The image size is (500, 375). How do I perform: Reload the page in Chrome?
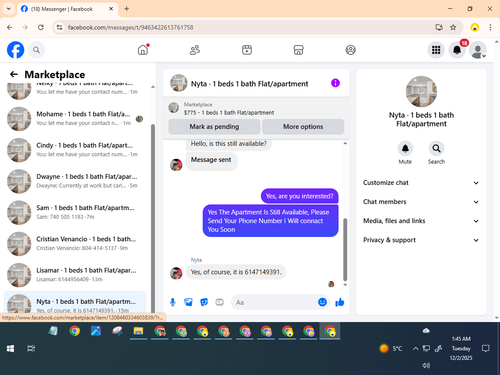click(41, 27)
